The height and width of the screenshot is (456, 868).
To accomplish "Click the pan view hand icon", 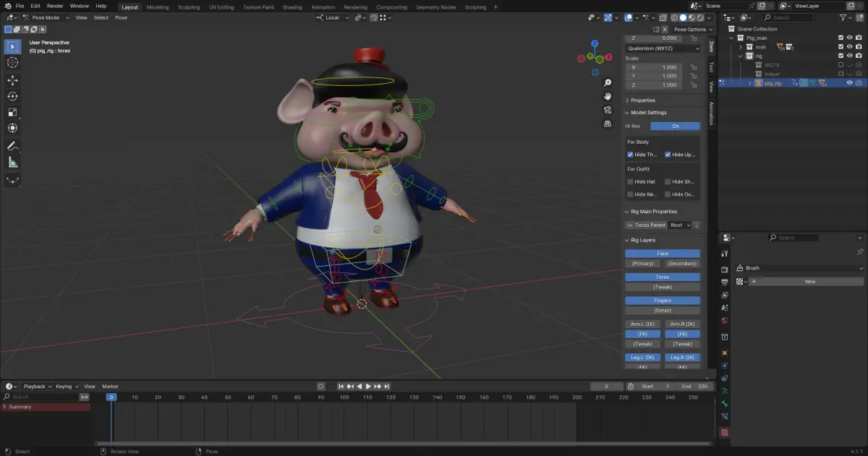I will tap(608, 96).
